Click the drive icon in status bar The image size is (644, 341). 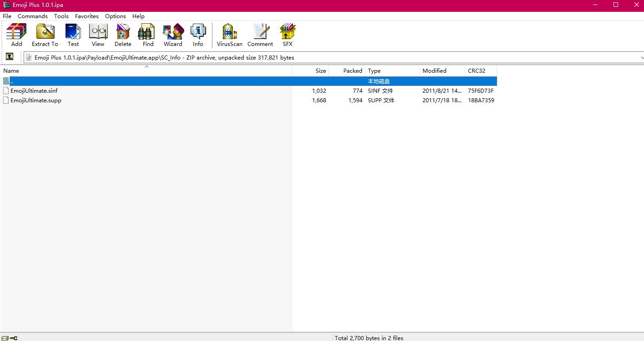tap(4, 338)
